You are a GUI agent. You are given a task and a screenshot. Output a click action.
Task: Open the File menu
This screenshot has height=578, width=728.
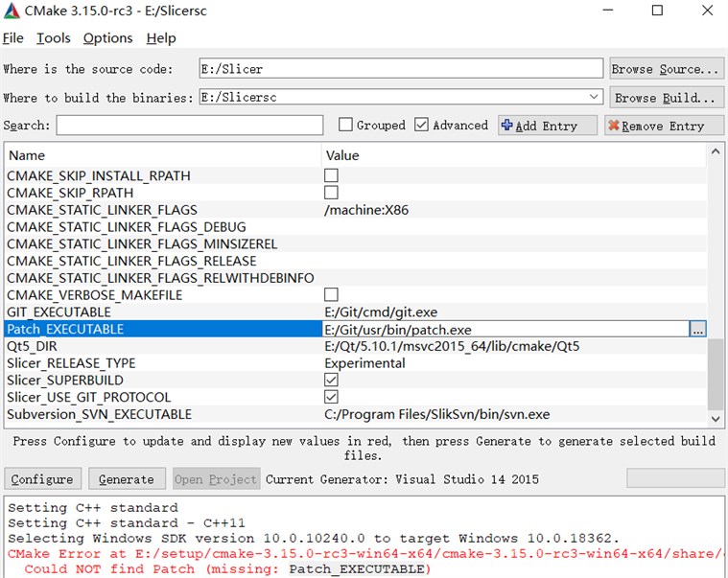pyautogui.click(x=13, y=38)
